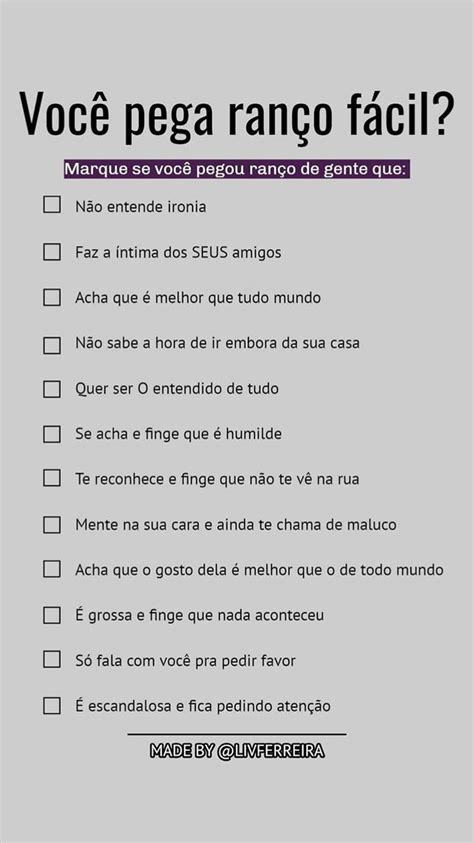Click 'É escandalosa e fica pedindo atenção' text
Viewport: 474px width, 843px height.
(203, 706)
